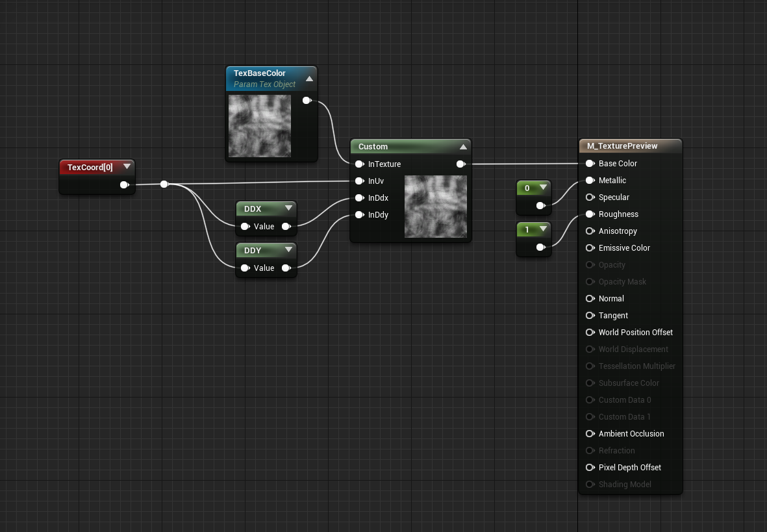Select the TexBaseColor node title
767x532 pixels.
coord(259,73)
